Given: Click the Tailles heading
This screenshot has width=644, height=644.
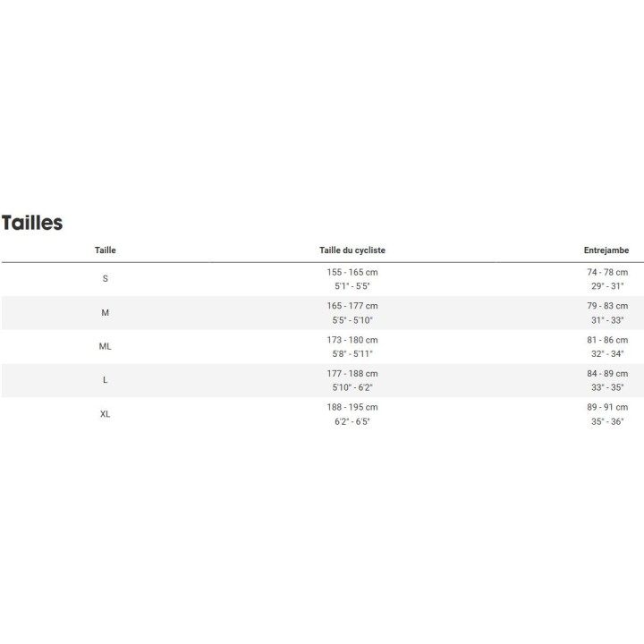Looking at the screenshot, I should click(x=32, y=223).
